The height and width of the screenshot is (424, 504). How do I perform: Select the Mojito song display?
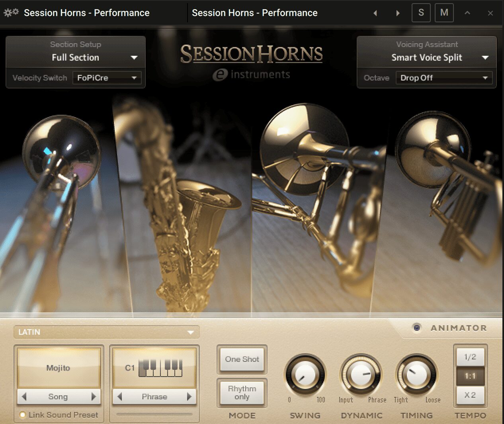(59, 368)
